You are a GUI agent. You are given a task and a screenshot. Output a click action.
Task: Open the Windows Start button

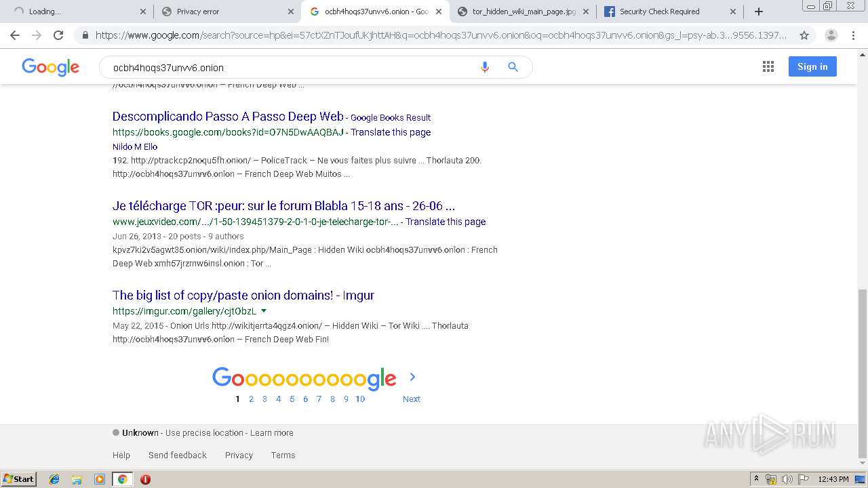click(19, 479)
